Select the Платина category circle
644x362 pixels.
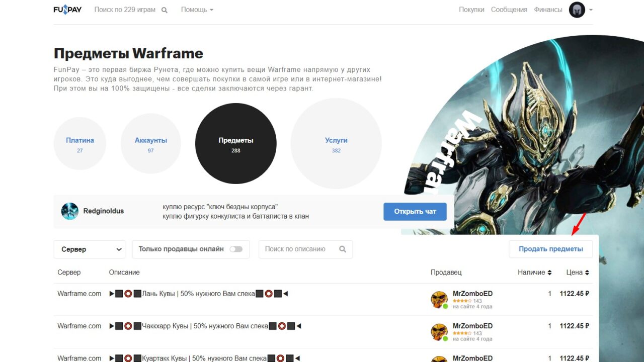[x=80, y=144]
